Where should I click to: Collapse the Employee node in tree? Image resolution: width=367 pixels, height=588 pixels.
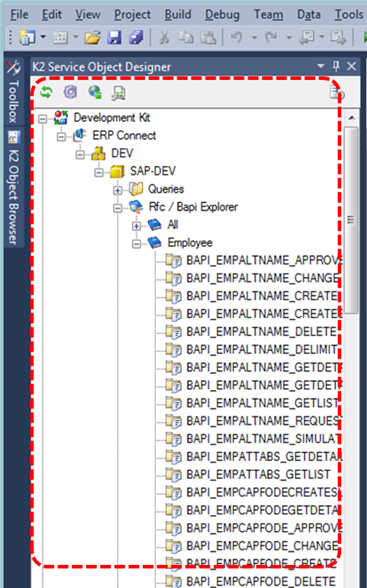tap(136, 244)
